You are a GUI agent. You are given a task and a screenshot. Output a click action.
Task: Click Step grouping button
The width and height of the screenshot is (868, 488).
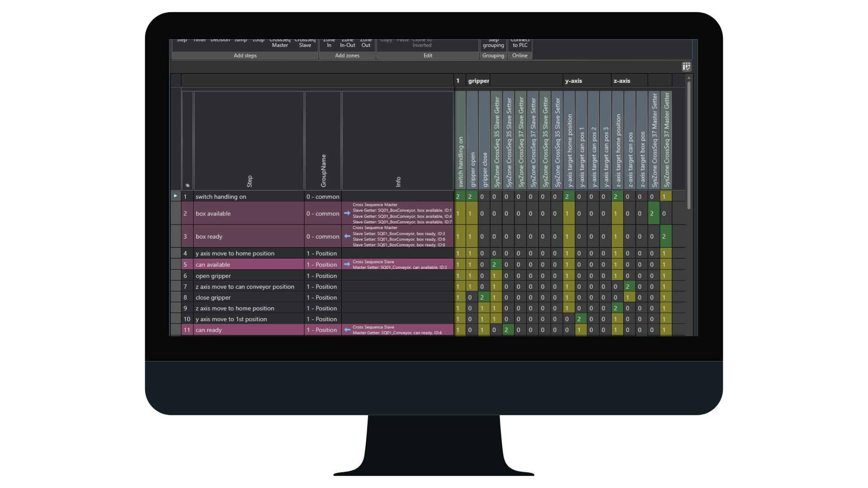(x=493, y=43)
